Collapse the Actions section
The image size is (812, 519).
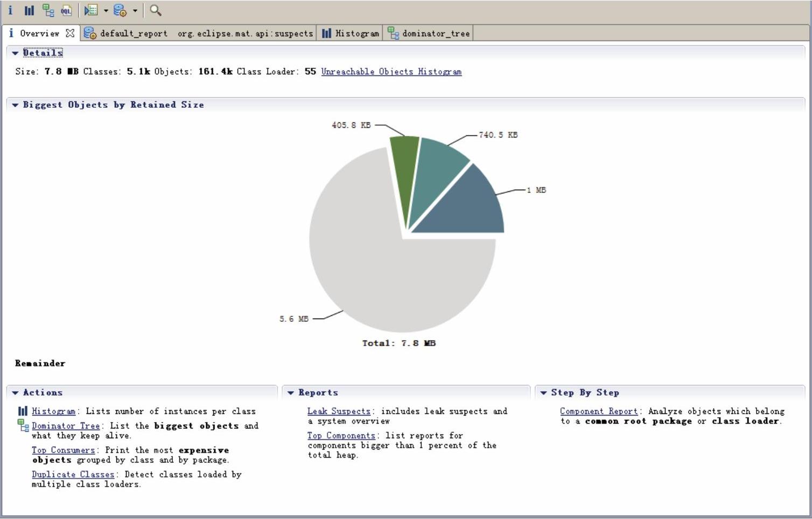coord(15,393)
